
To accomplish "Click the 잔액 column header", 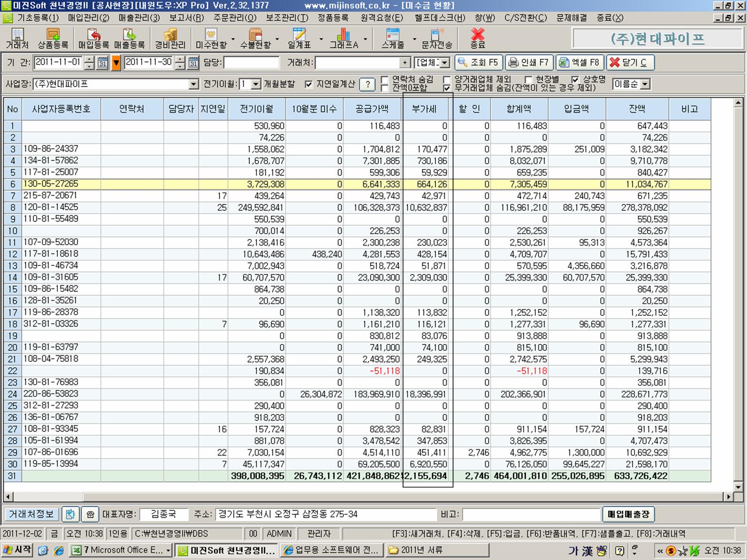I will click(x=637, y=109).
